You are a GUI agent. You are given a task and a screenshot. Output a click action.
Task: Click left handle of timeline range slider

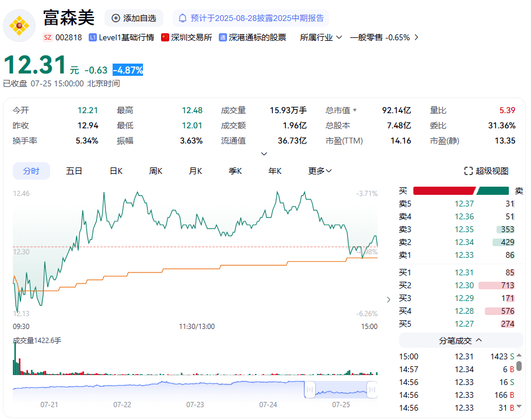tap(310, 390)
